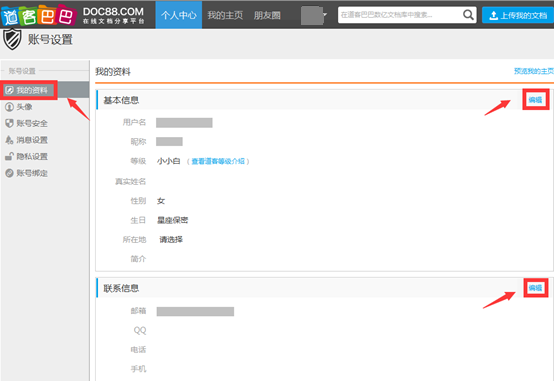Open 预览我的主页 link
This screenshot has height=385, width=554.
(534, 71)
